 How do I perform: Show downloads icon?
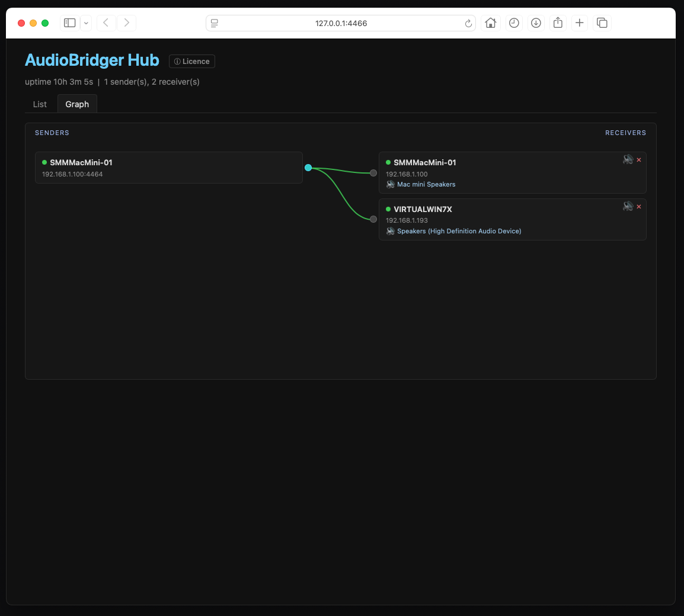click(536, 23)
